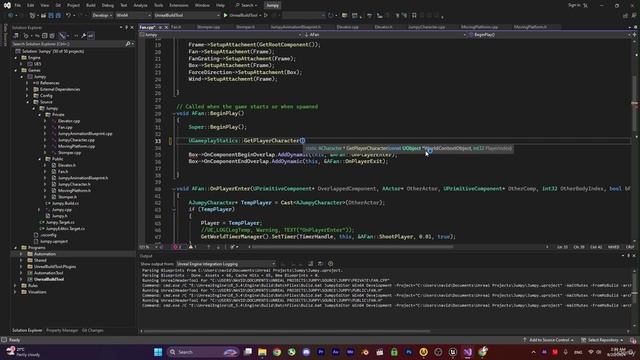
Task: Switch to JumpyCharacter.cpp editor tab
Action: pyautogui.click(x=427, y=27)
